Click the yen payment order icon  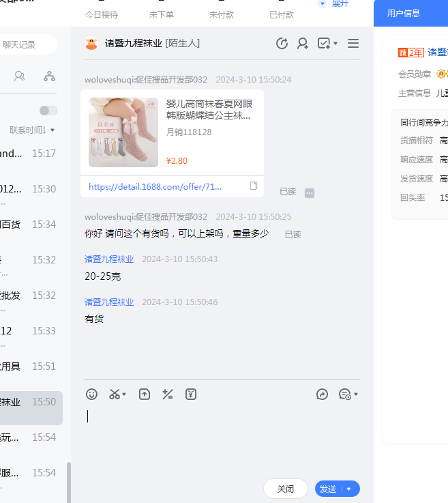pyautogui.click(x=191, y=394)
